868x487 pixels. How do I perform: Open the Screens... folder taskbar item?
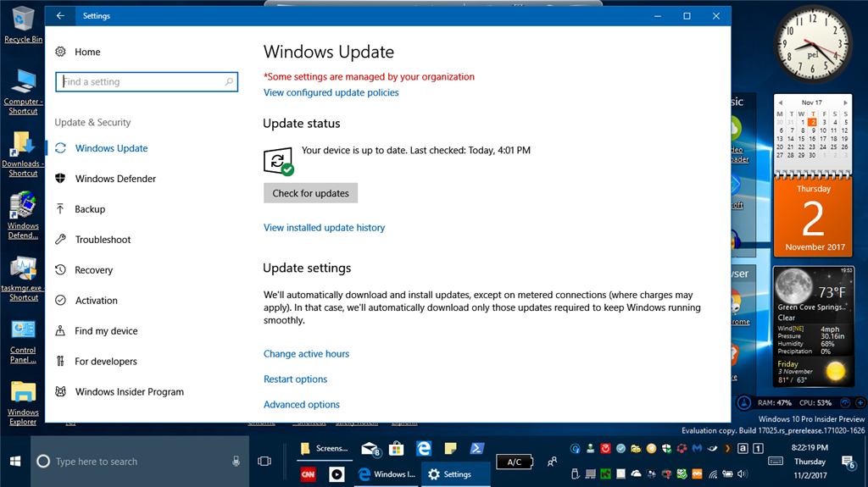[x=324, y=449]
